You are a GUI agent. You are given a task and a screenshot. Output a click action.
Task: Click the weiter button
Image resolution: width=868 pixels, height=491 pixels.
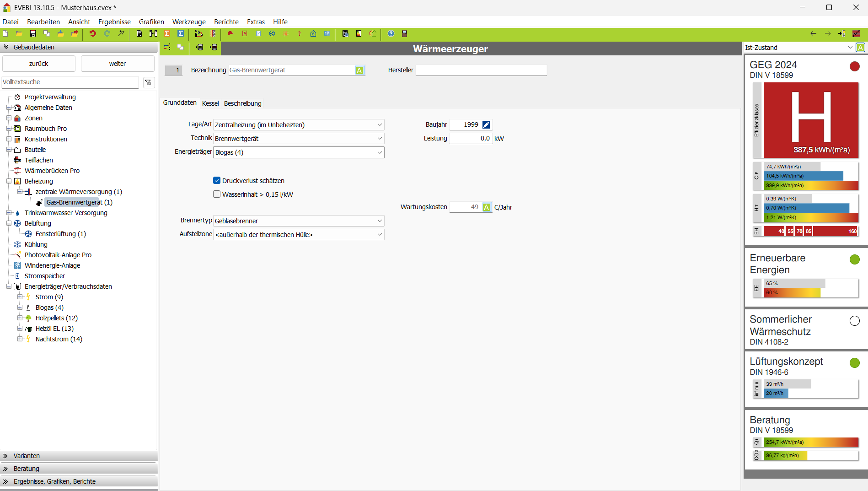[x=118, y=64]
